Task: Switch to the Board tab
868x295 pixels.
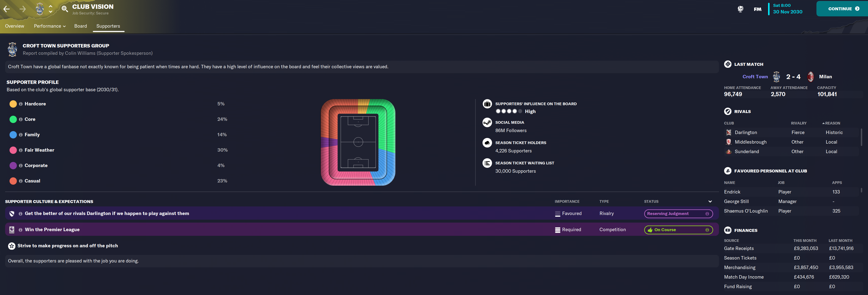Action: click(x=81, y=26)
